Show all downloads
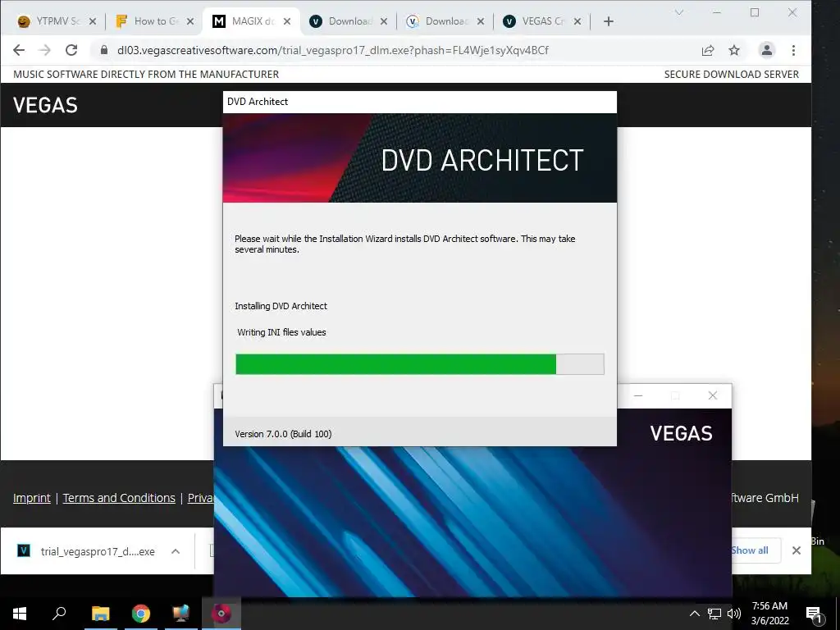 [750, 550]
